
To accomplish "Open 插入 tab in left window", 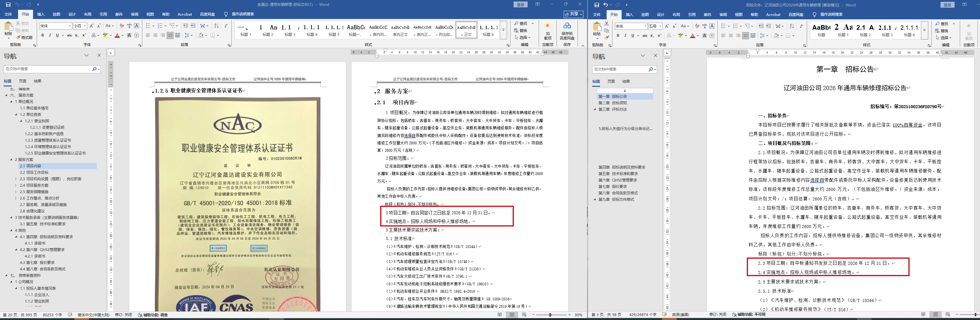I will pyautogui.click(x=41, y=14).
